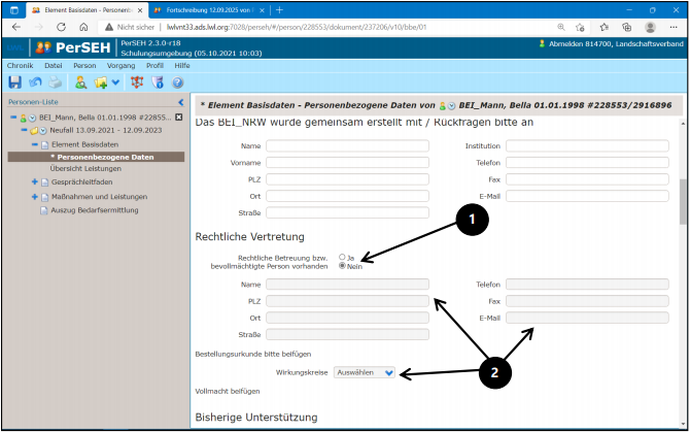Image resolution: width=690 pixels, height=432 pixels.
Task: Click the Name field under gemeinsam erstellt
Action: point(347,146)
